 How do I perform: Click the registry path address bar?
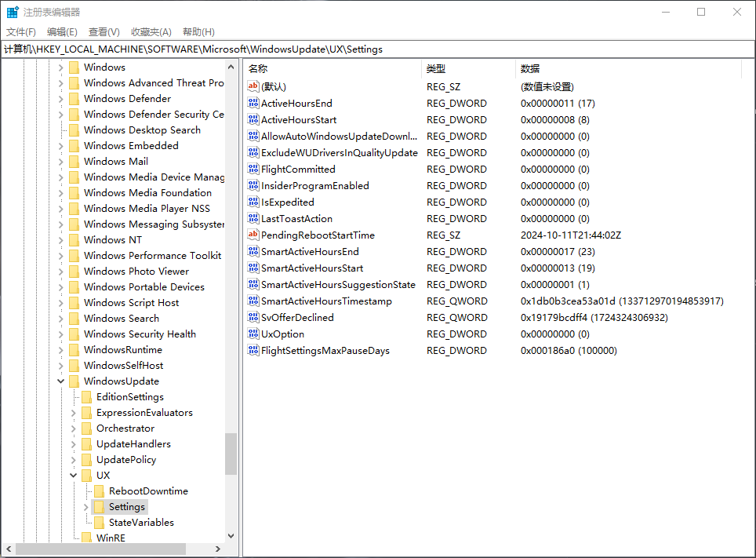pos(378,49)
